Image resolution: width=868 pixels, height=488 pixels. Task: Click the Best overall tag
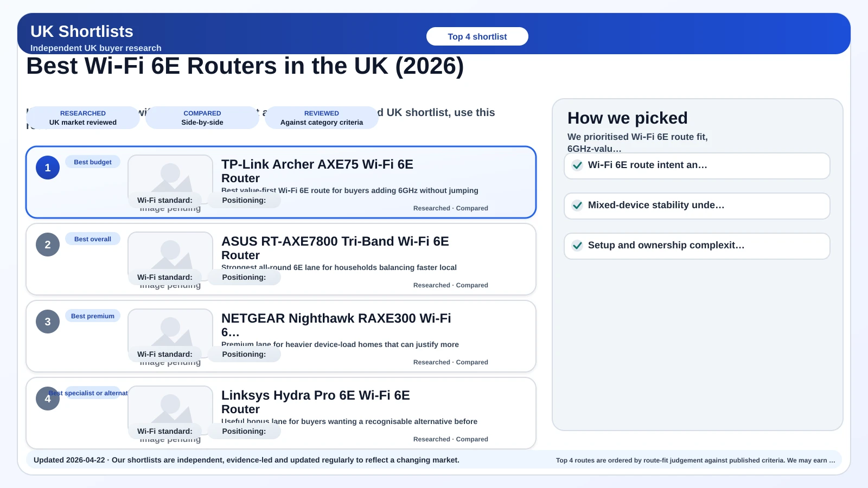(x=93, y=239)
